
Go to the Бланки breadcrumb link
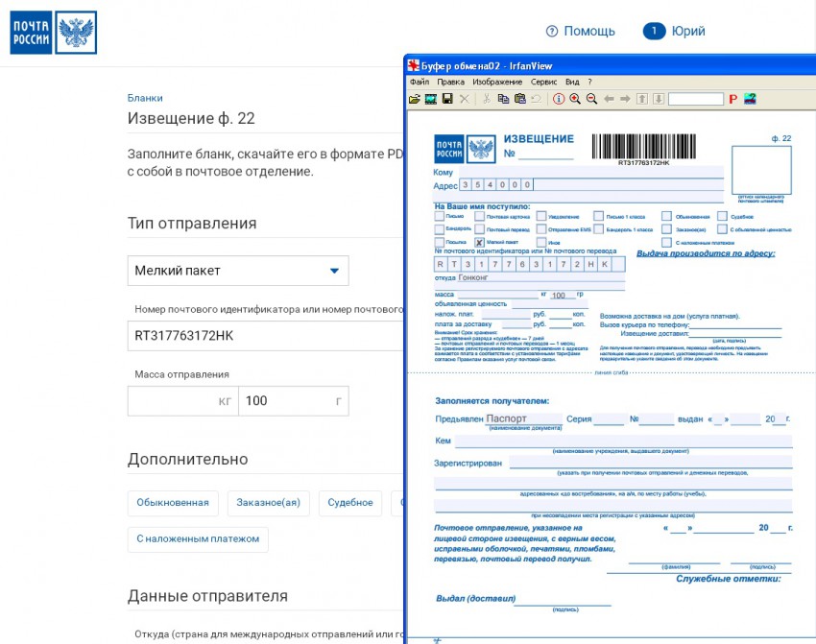[x=145, y=98]
